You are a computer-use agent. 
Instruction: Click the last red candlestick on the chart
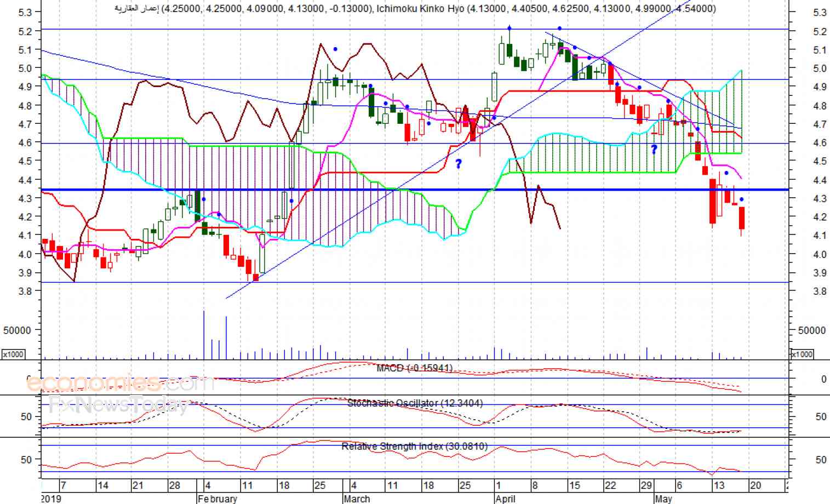[742, 218]
